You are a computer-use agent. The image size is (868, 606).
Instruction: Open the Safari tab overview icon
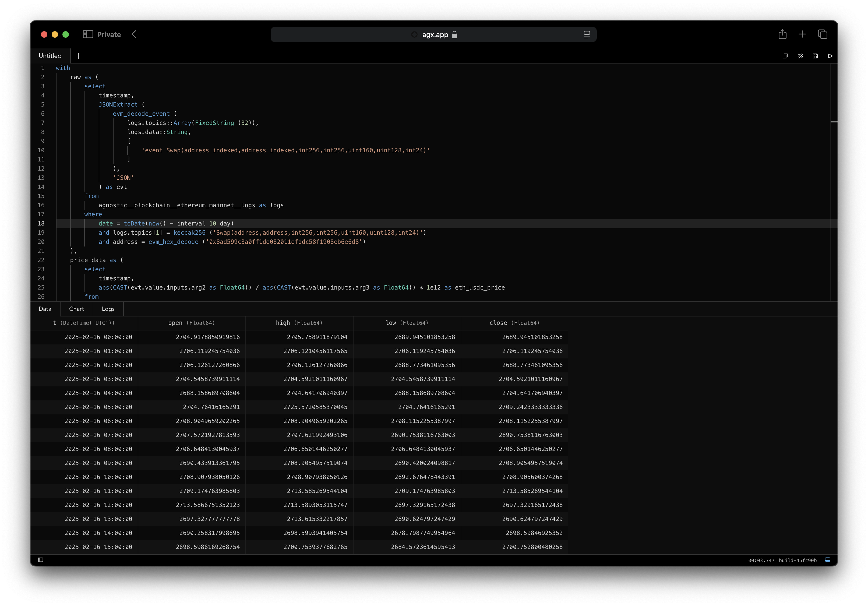[x=823, y=34]
